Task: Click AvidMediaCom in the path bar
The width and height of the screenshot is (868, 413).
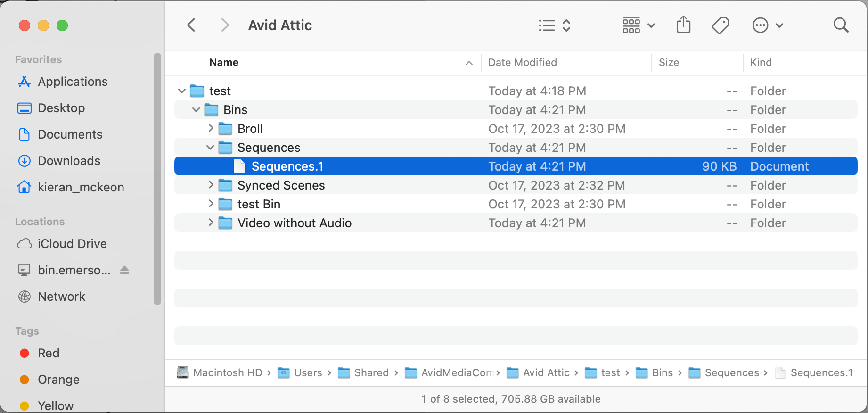Action: 450,372
